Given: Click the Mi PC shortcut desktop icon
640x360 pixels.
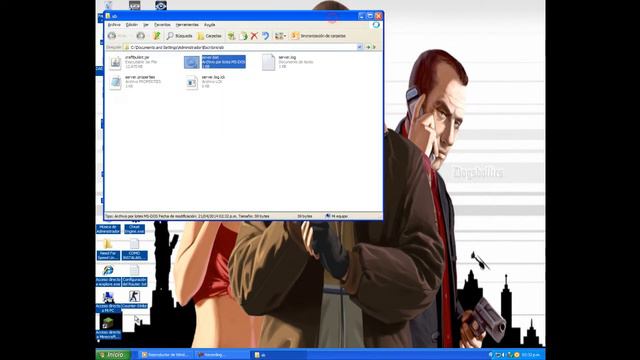Looking at the screenshot, I should pos(108,297).
